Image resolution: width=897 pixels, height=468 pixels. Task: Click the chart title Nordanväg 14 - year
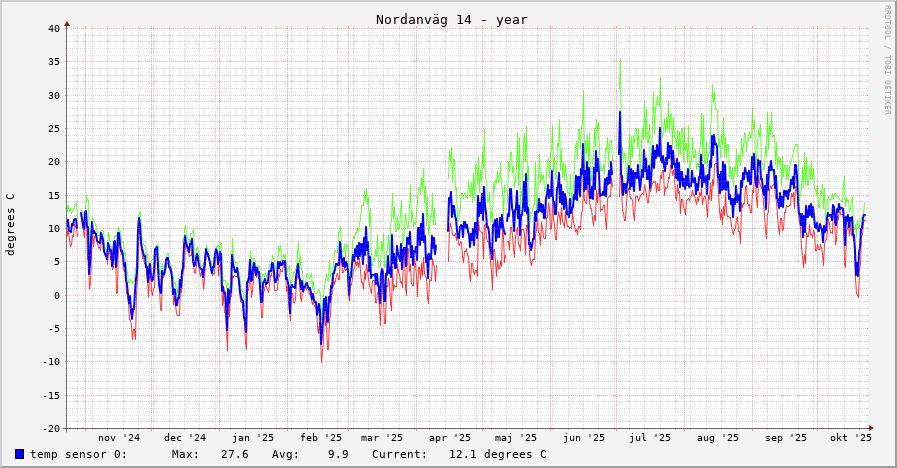point(451,20)
